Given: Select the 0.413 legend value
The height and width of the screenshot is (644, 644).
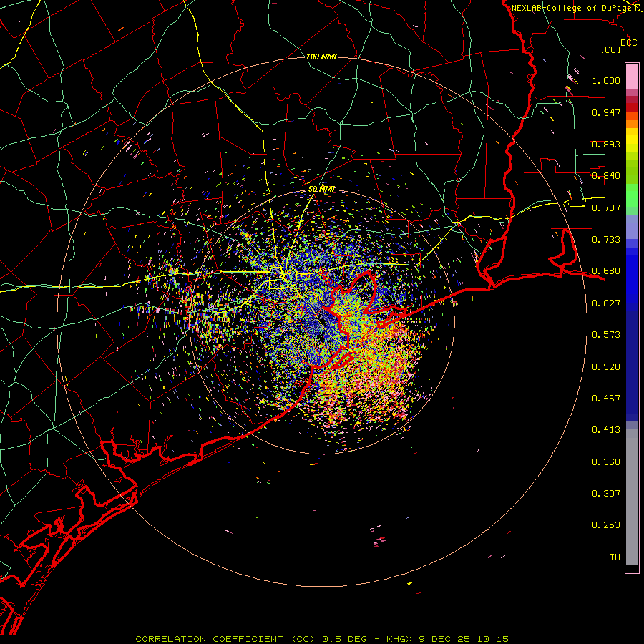Looking at the screenshot, I should [606, 430].
